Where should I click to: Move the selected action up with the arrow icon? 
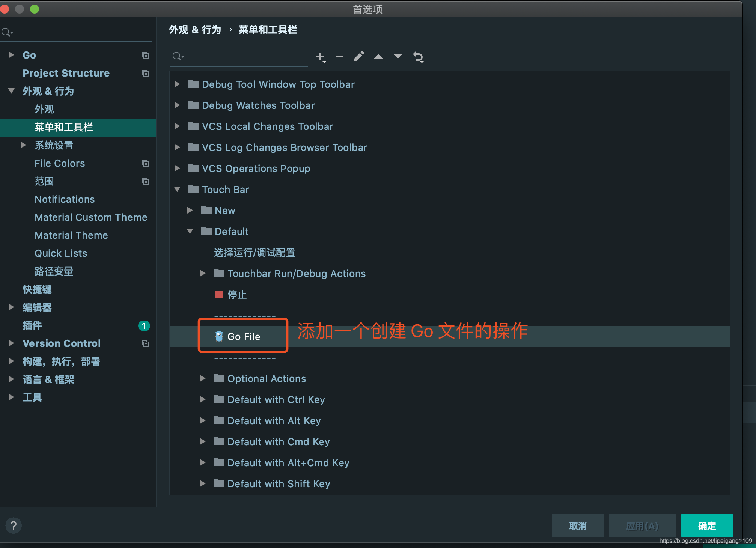pos(378,57)
